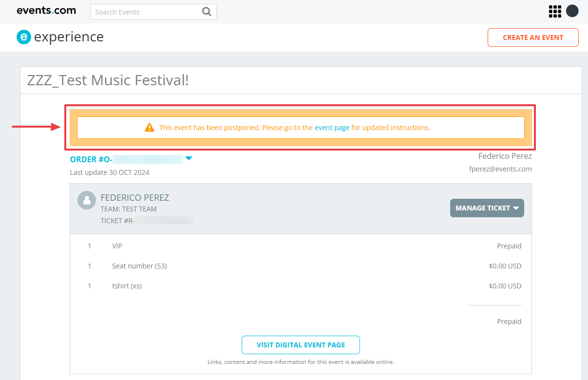The height and width of the screenshot is (380, 588).
Task: Click the experience logo icon
Action: click(23, 37)
